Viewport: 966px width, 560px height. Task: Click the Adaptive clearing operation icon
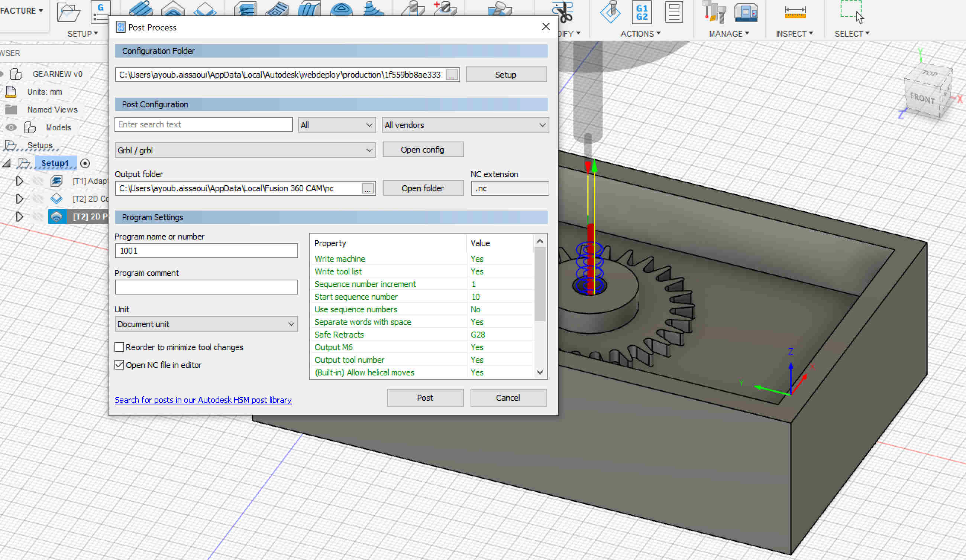coord(56,181)
